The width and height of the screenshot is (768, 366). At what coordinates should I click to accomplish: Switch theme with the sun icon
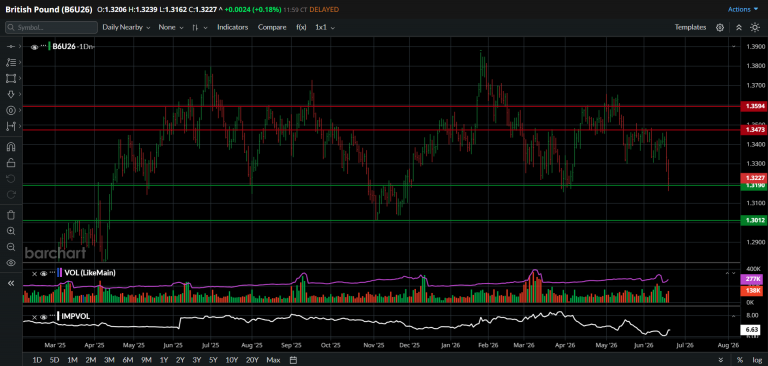[755, 27]
